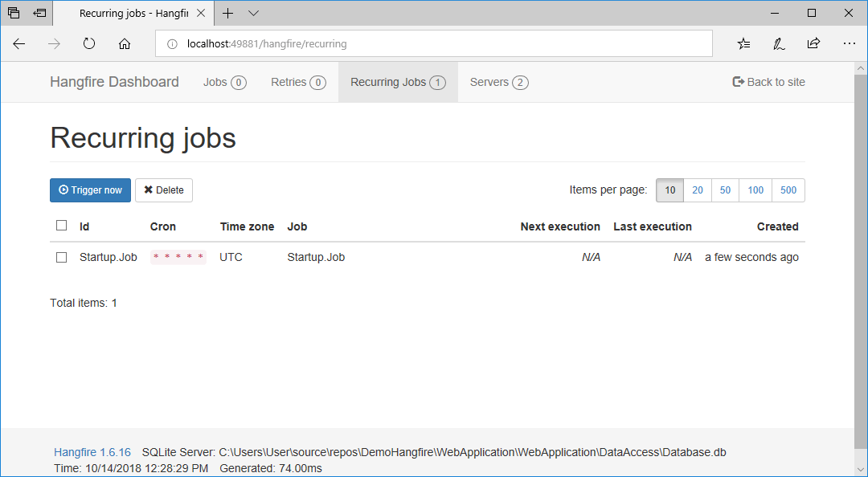
Task: Toggle the select-all checkbox in table header
Action: click(x=61, y=225)
